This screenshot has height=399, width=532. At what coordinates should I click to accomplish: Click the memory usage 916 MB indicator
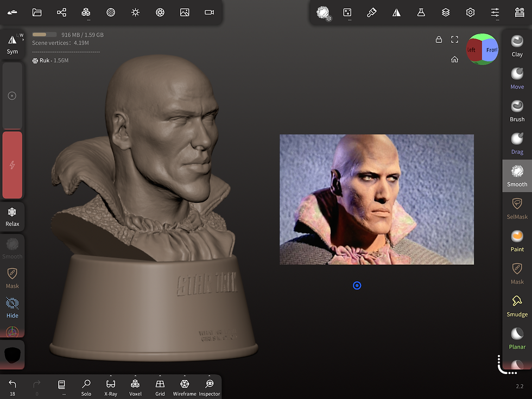tap(68, 35)
